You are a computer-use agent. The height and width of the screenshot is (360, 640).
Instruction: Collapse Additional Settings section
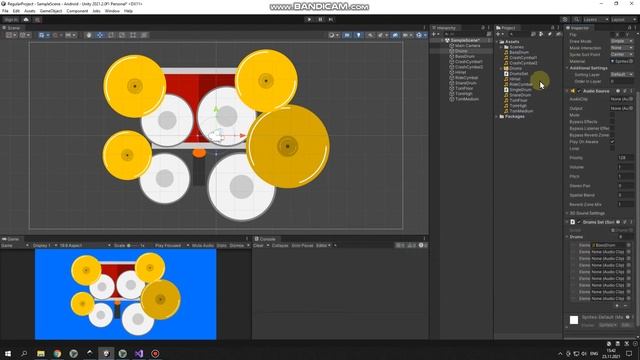[x=567, y=68]
